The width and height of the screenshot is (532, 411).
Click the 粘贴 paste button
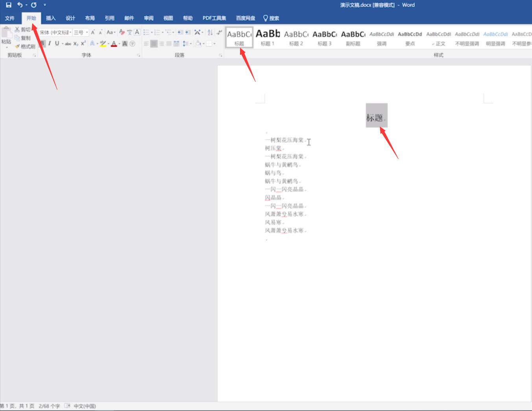click(7, 37)
